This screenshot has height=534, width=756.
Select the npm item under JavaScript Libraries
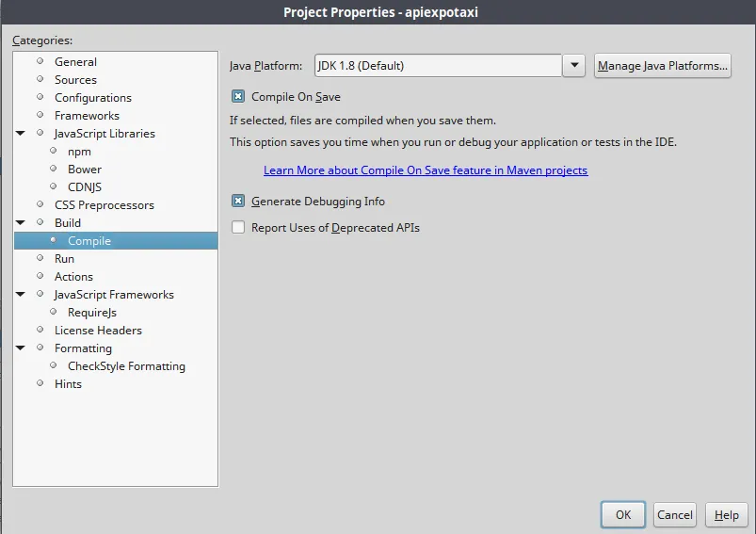tap(79, 152)
